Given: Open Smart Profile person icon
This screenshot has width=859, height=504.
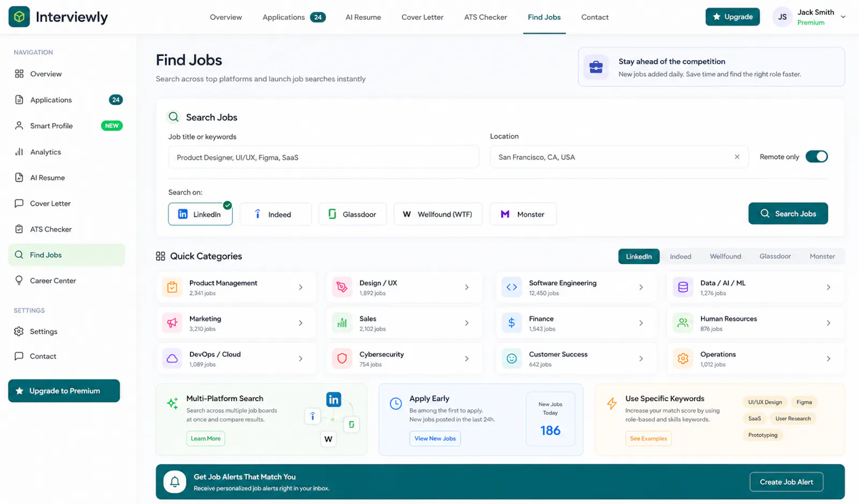Looking at the screenshot, I should (x=19, y=126).
